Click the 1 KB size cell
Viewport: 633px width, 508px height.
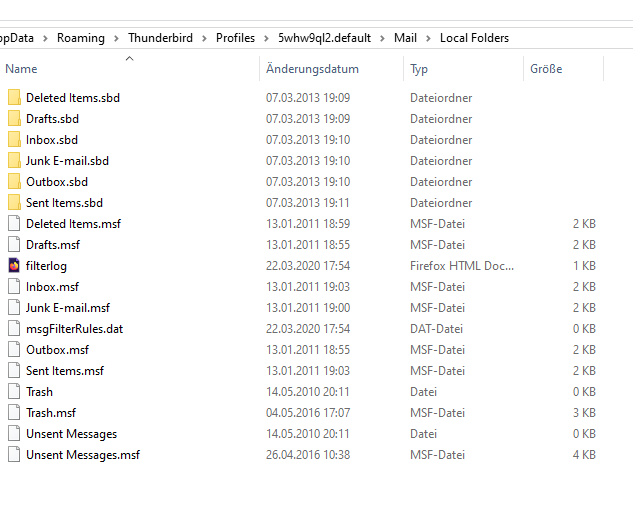pyautogui.click(x=584, y=266)
